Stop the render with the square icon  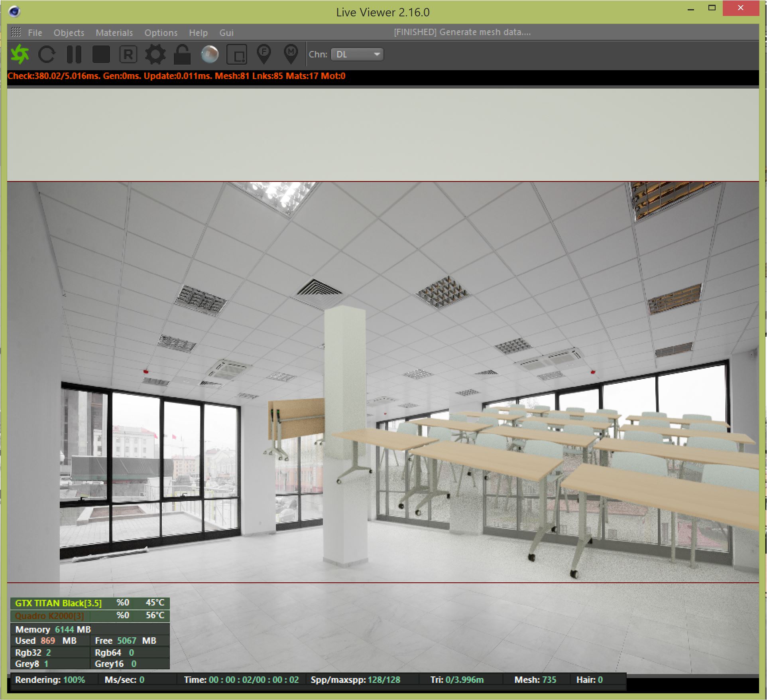pyautogui.click(x=101, y=54)
